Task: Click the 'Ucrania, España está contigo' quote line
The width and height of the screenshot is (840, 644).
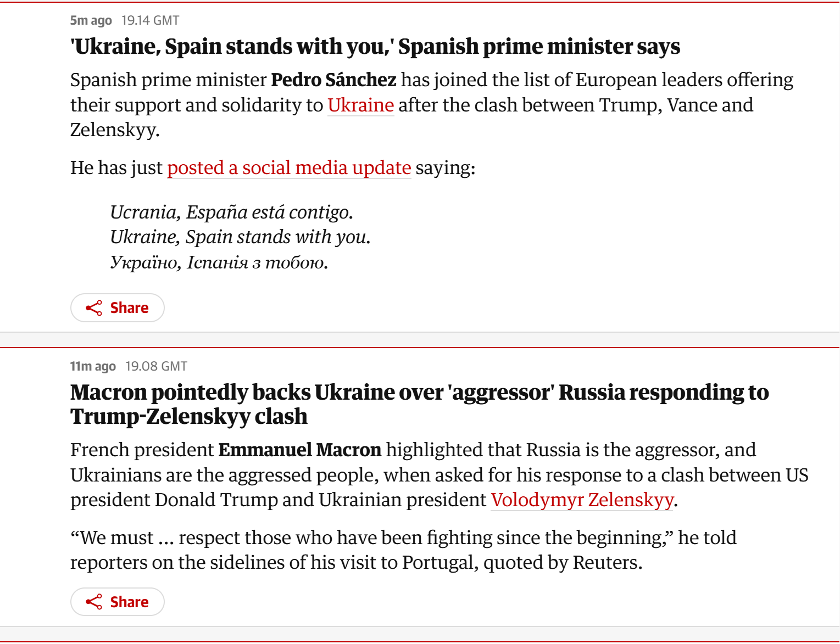Action: click(x=231, y=212)
